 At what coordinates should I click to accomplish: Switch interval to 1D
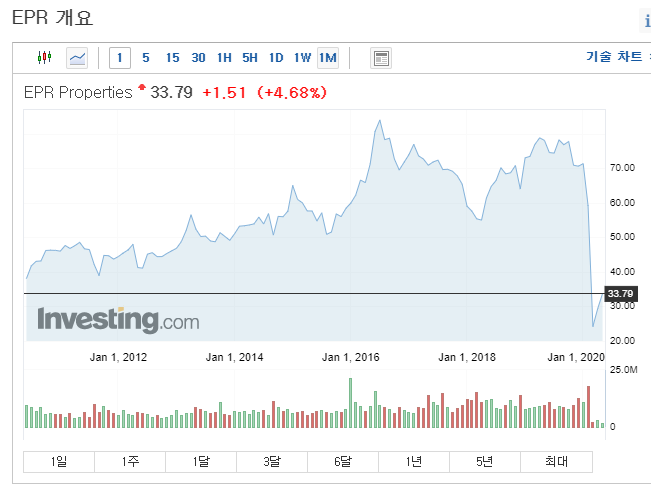click(276, 58)
